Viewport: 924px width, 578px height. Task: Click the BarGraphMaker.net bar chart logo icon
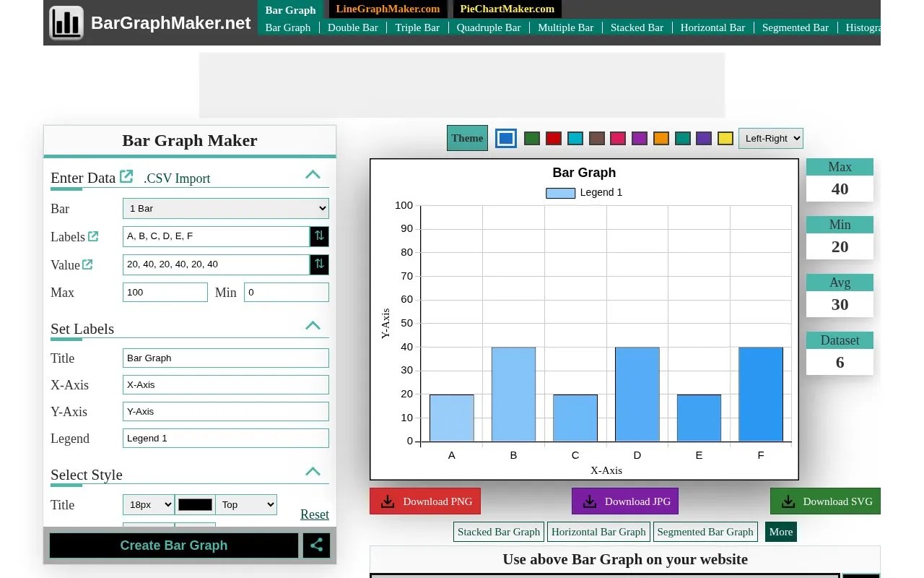(x=66, y=23)
